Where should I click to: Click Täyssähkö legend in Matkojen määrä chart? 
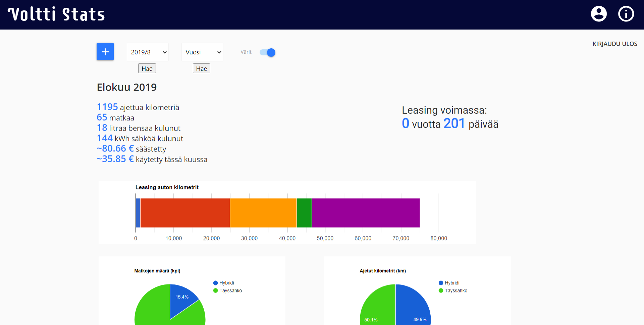click(x=228, y=291)
